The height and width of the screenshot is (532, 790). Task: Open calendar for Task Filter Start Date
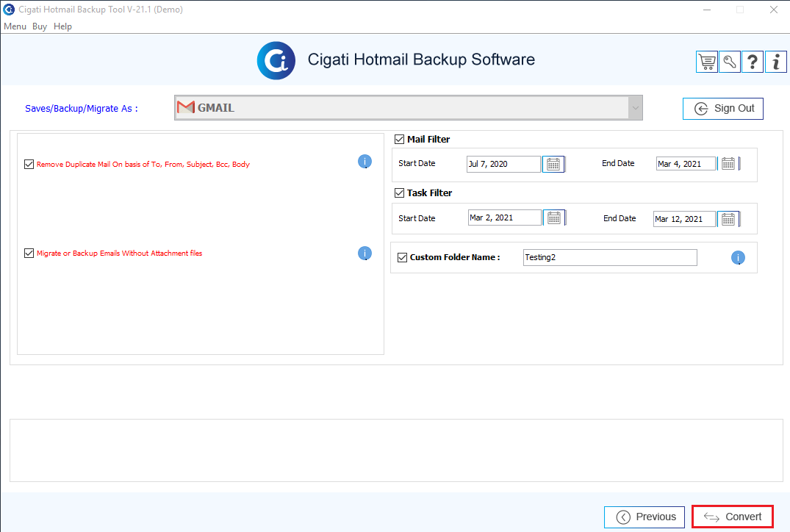coord(554,218)
